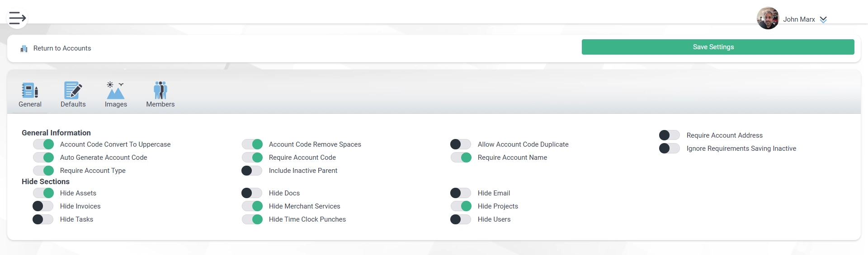Image resolution: width=868 pixels, height=255 pixels.
Task: Disable Account Code Convert To Uppercase toggle
Action: (43, 144)
